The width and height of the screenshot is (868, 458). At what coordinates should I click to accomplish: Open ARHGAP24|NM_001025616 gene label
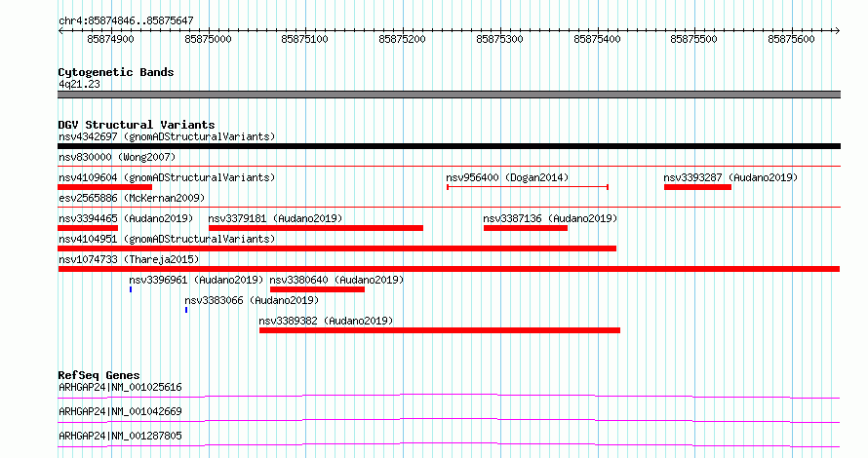point(120,387)
